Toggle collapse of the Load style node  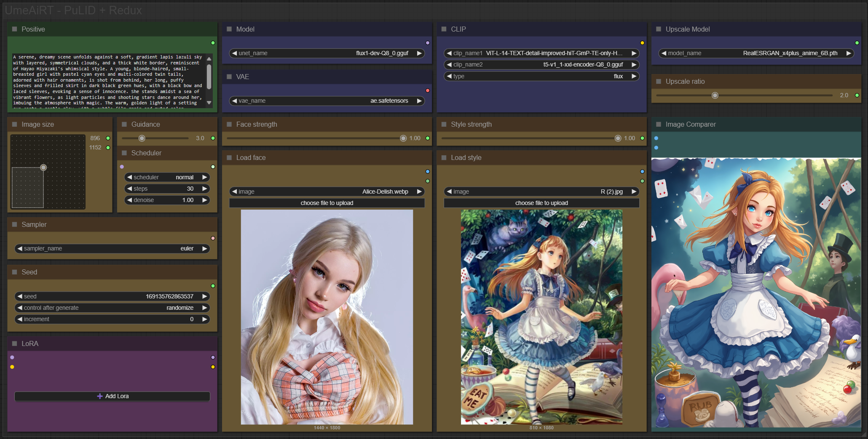click(x=444, y=157)
